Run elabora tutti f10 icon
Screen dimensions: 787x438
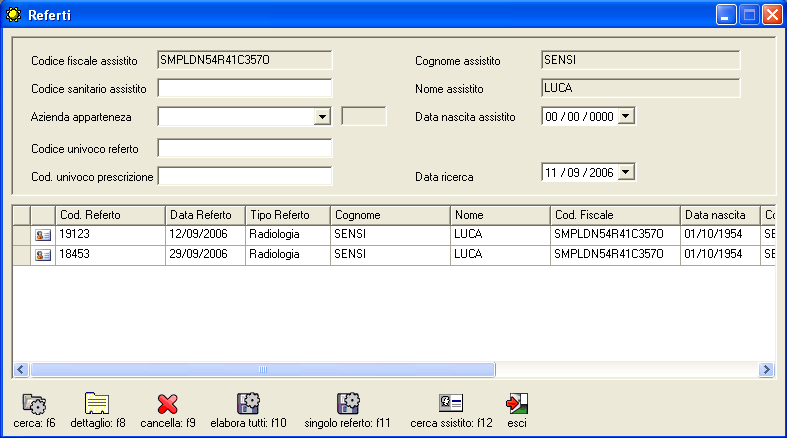click(x=248, y=404)
